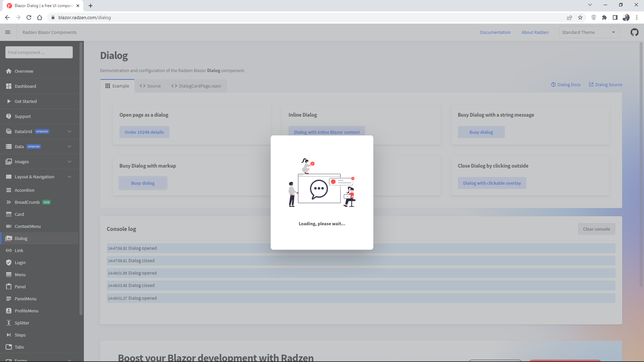This screenshot has width=644, height=362.
Task: Bookmark this page with star icon
Action: (x=580, y=17)
